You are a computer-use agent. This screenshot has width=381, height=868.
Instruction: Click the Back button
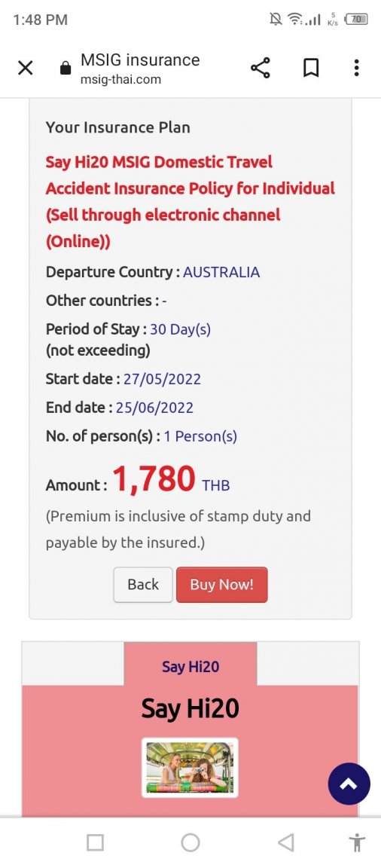(x=143, y=585)
